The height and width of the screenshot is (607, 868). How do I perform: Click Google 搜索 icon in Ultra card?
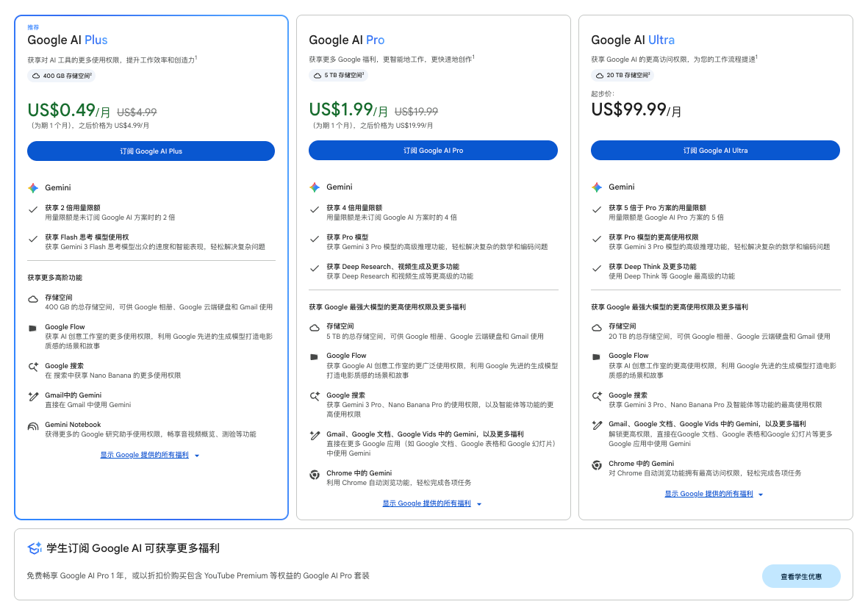pyautogui.click(x=597, y=396)
